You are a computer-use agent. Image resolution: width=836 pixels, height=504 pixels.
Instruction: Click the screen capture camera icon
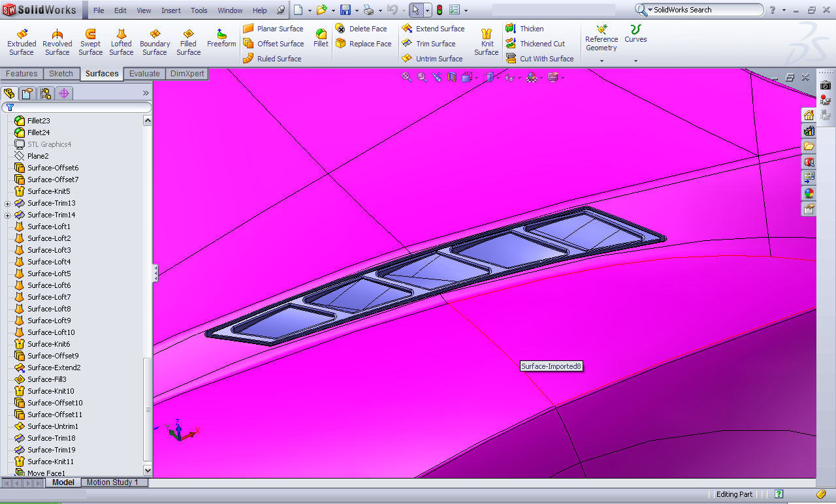click(826, 86)
